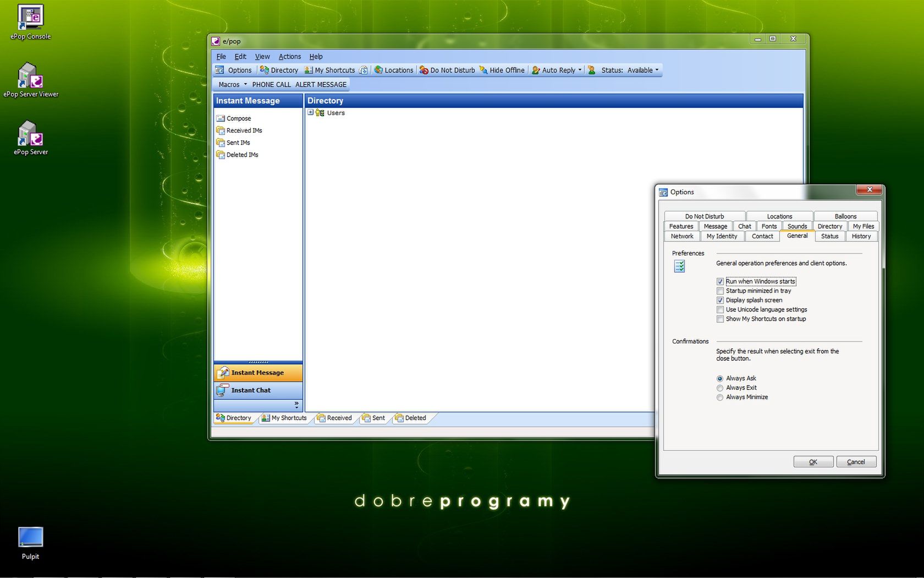Viewport: 924px width, 578px height.
Task: Open the Help menu
Action: pos(316,56)
